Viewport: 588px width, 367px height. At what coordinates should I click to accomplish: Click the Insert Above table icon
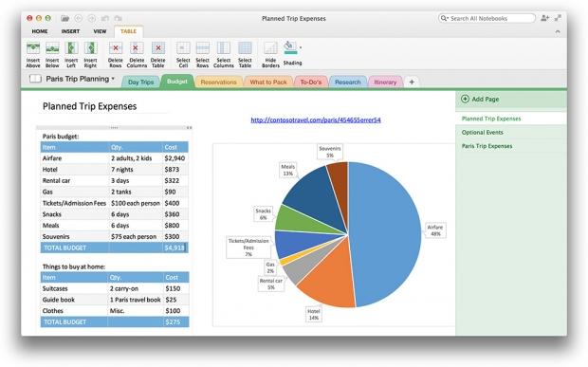tap(33, 55)
